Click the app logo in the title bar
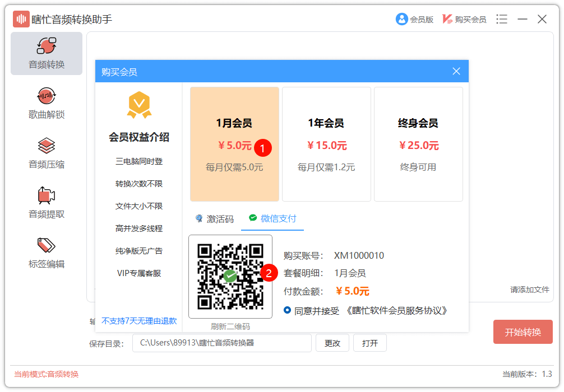 (x=21, y=19)
